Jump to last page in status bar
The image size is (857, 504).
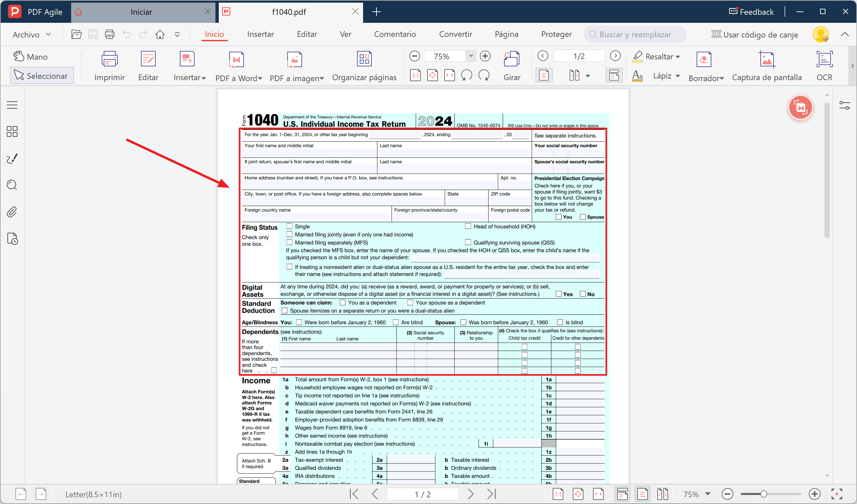click(x=491, y=494)
